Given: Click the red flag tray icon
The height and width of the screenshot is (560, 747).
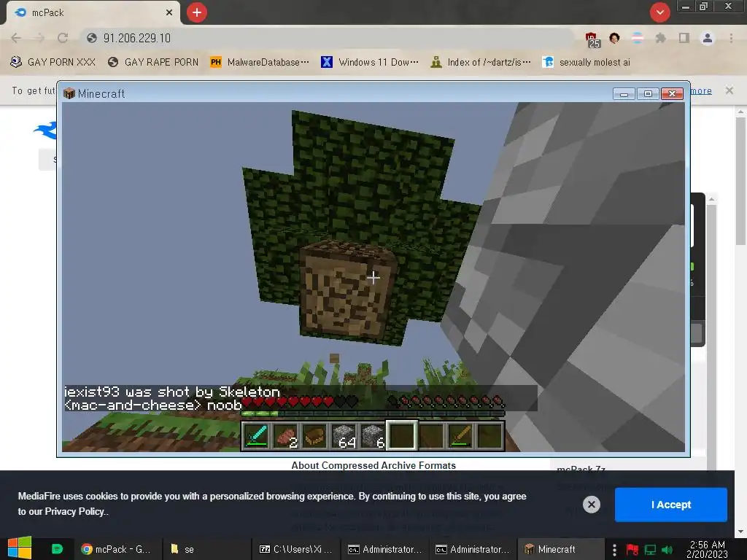Looking at the screenshot, I should click(x=632, y=550).
